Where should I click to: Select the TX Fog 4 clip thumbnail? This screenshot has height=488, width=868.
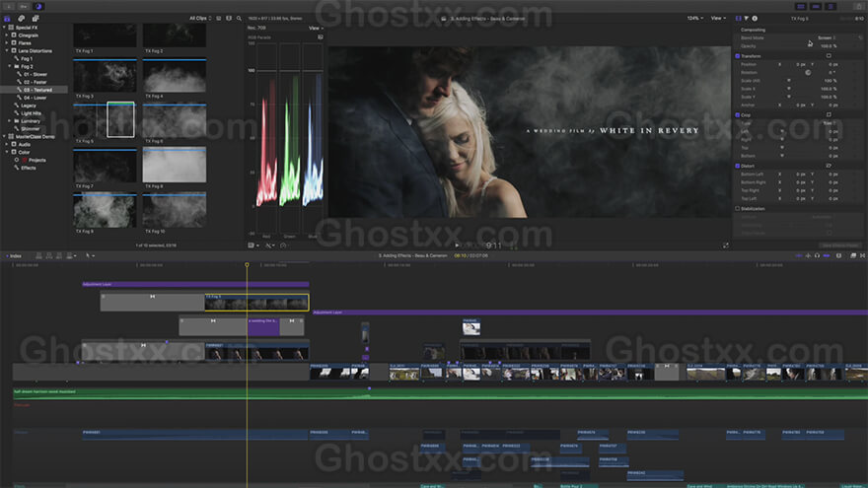[175, 77]
